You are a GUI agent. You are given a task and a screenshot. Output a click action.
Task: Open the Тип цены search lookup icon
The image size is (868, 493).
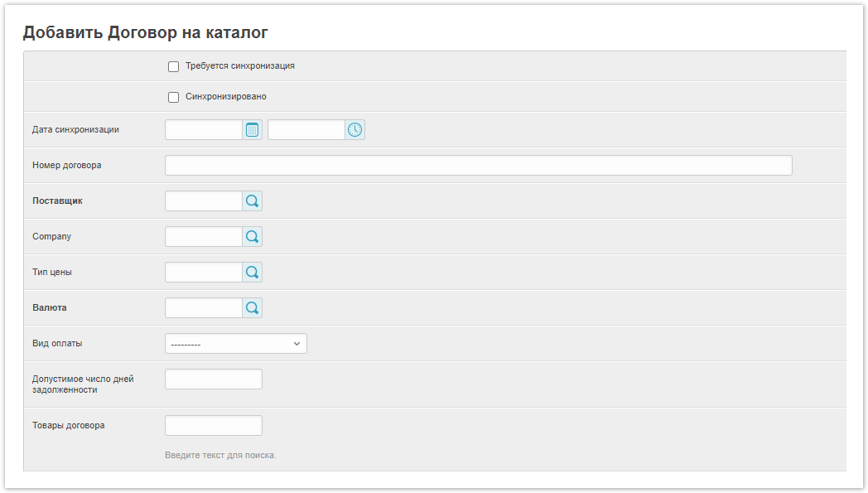[253, 273]
